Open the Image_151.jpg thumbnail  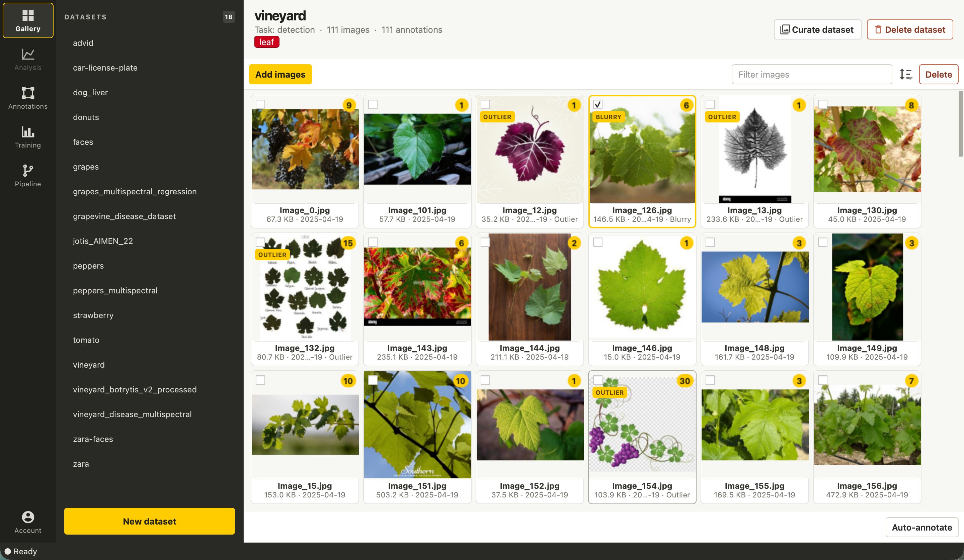[x=417, y=425]
